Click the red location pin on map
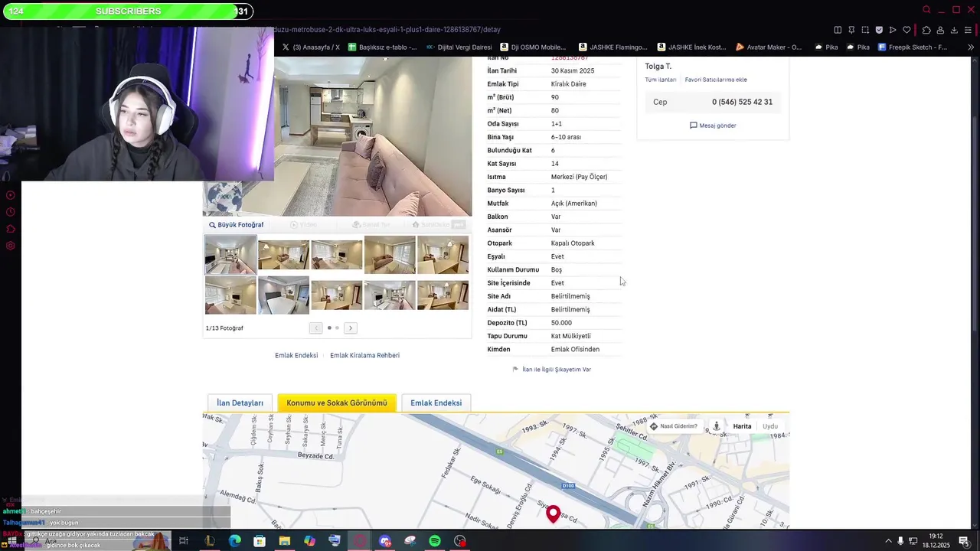 point(553,513)
